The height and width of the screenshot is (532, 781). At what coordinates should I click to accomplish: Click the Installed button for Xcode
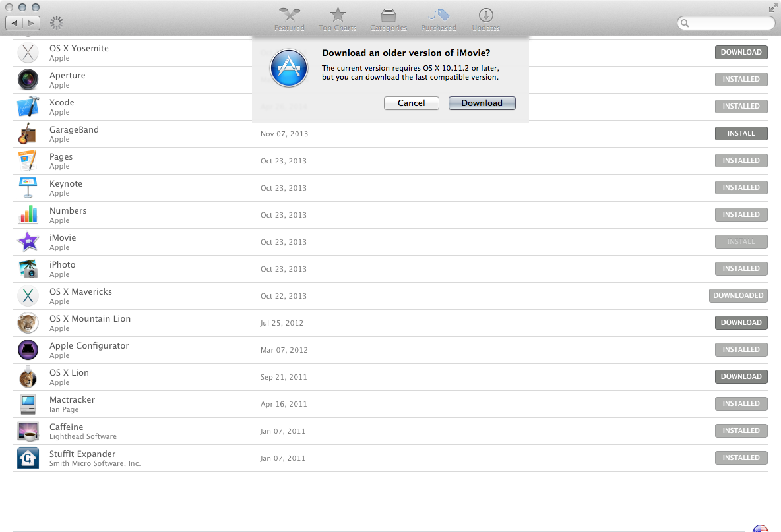pos(741,107)
